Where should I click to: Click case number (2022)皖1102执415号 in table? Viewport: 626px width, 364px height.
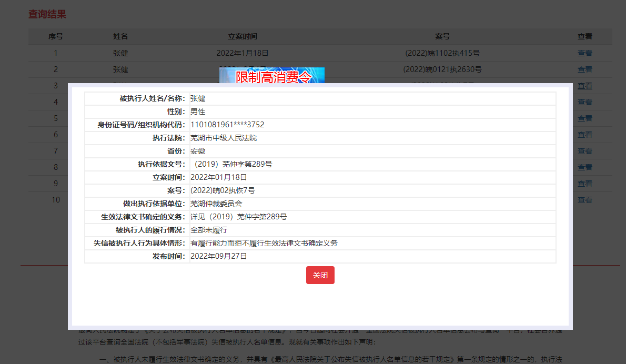click(x=442, y=53)
